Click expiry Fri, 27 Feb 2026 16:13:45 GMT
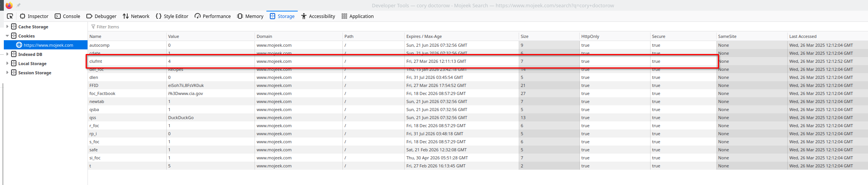Viewport: 868px width, 185px height. [436, 166]
